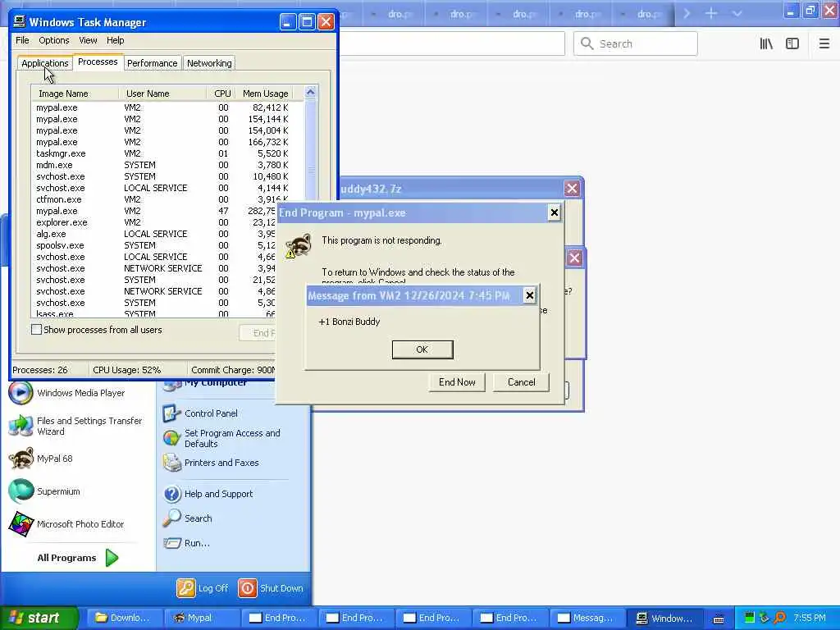Select ctfmon.exe process row
The width and height of the screenshot is (840, 630).
[162, 199]
